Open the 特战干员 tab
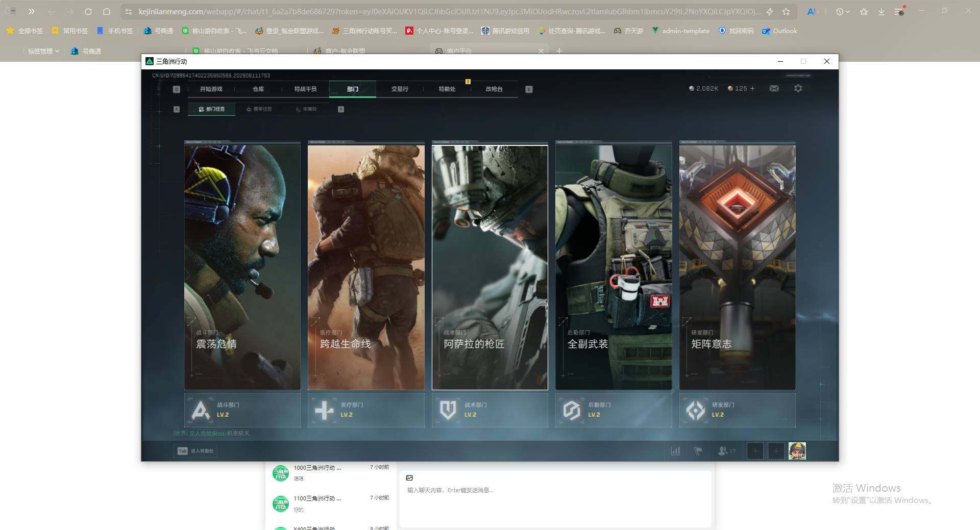The image size is (980, 530). point(305,89)
